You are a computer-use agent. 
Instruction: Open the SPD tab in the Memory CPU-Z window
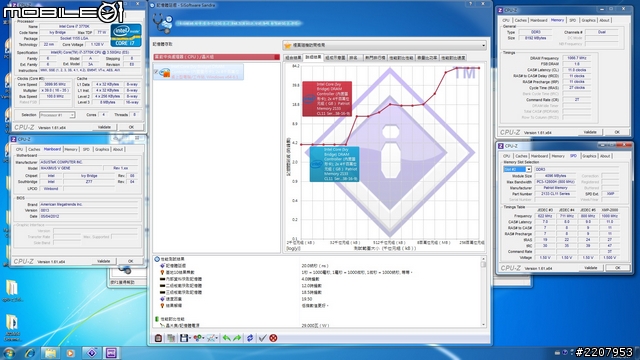573,20
